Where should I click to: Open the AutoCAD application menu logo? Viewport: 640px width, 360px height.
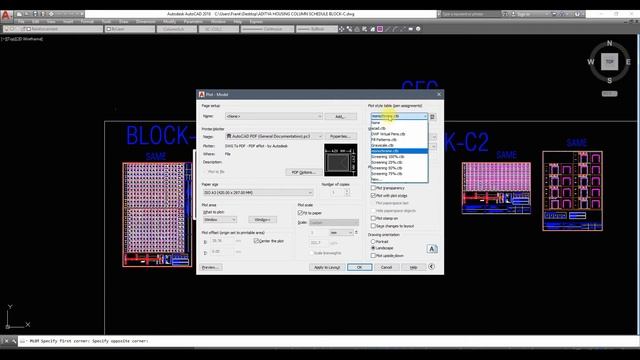(x=6, y=16)
